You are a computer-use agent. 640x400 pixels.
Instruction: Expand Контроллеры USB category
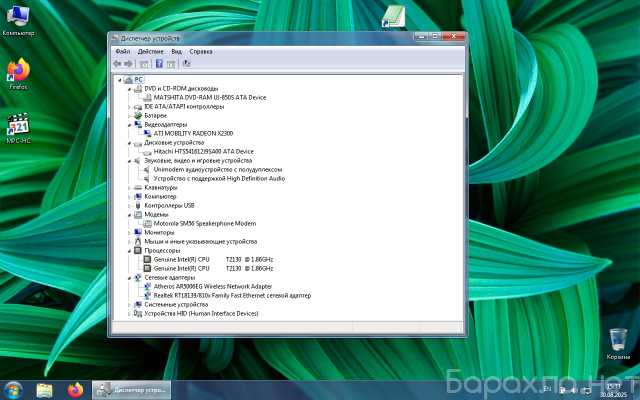(129, 206)
